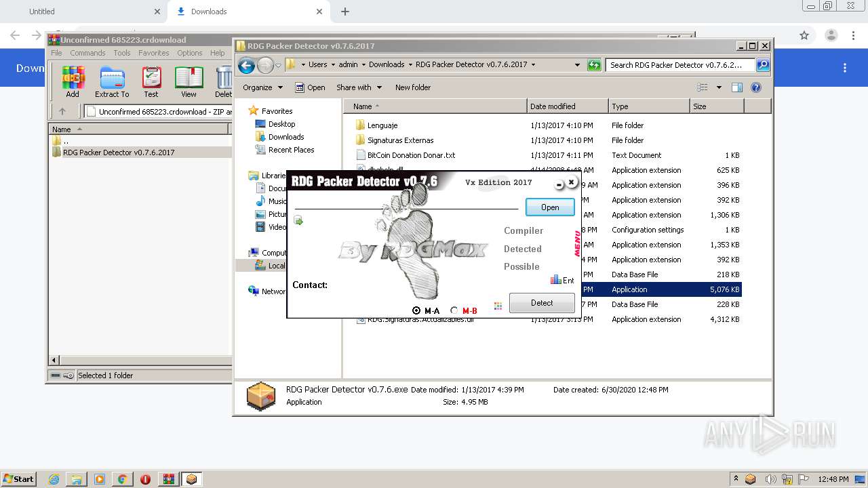
Task: Click WinRAR Add toolbar icon
Action: click(x=73, y=82)
